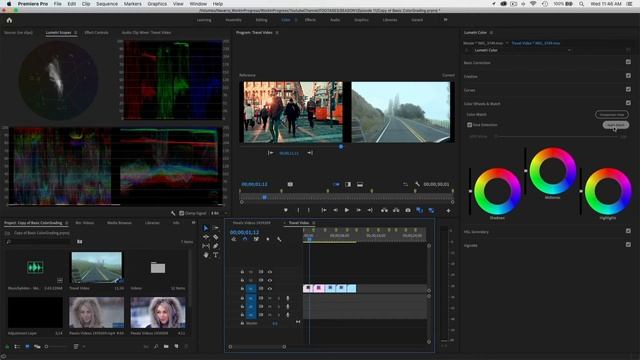Expand the Basic Correction section
This screenshot has width=640, height=360.
tap(477, 63)
